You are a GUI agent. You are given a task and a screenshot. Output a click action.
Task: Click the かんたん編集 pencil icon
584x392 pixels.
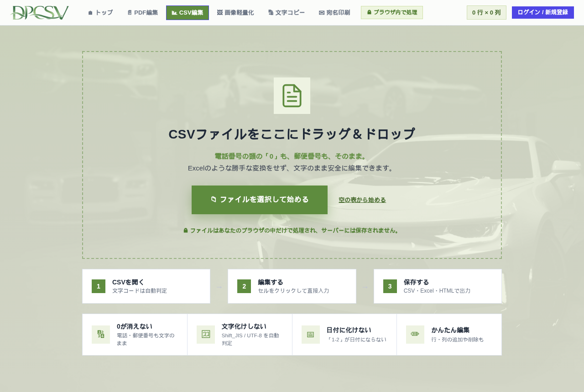pos(415,335)
